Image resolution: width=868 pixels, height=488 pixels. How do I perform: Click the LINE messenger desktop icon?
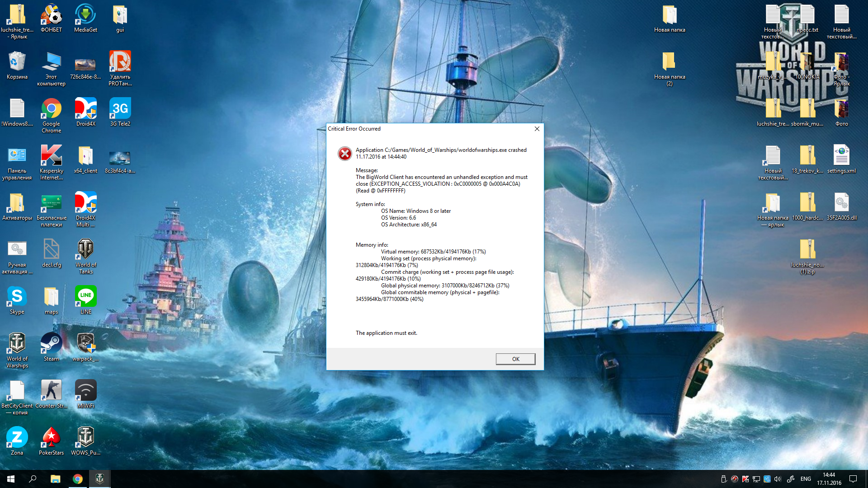click(85, 300)
